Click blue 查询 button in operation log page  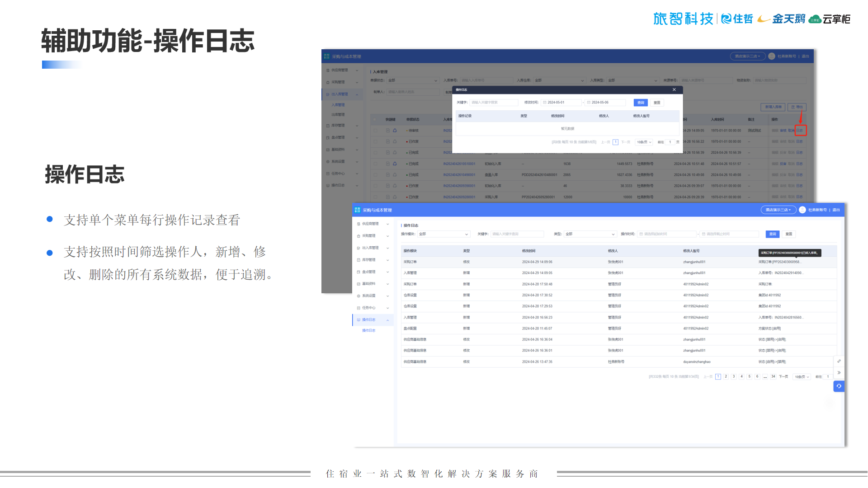pos(772,234)
